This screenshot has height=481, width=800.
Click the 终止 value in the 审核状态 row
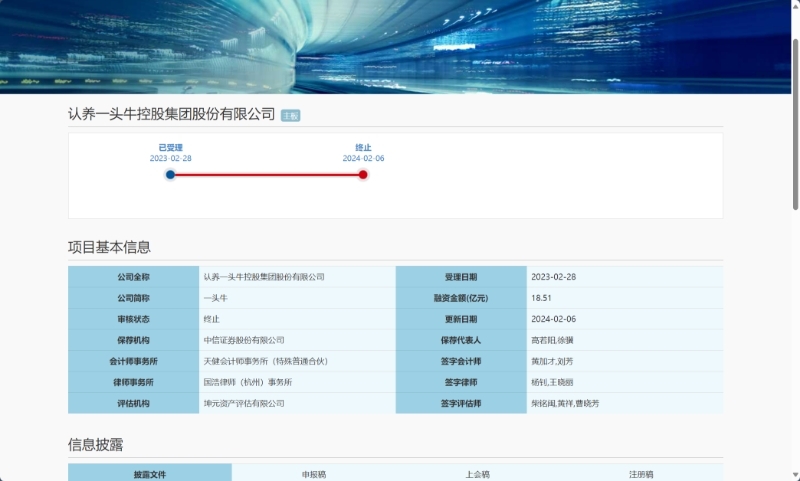[211, 319]
